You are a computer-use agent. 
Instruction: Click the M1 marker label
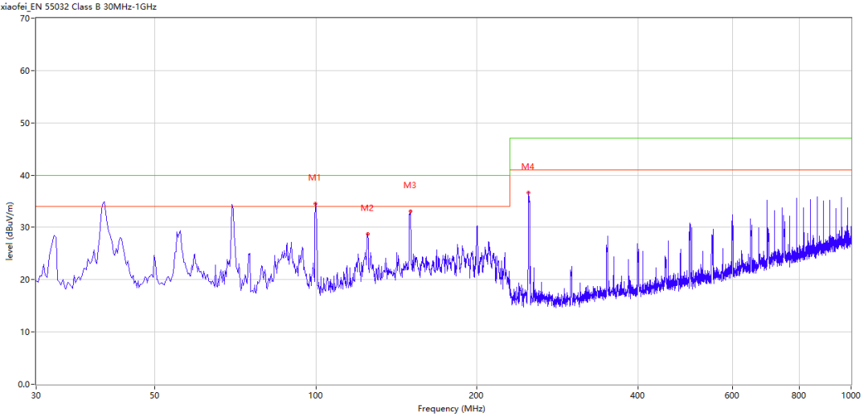tap(314, 178)
